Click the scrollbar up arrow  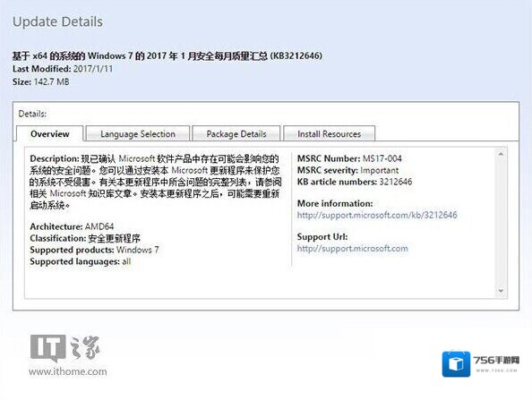click(x=502, y=154)
